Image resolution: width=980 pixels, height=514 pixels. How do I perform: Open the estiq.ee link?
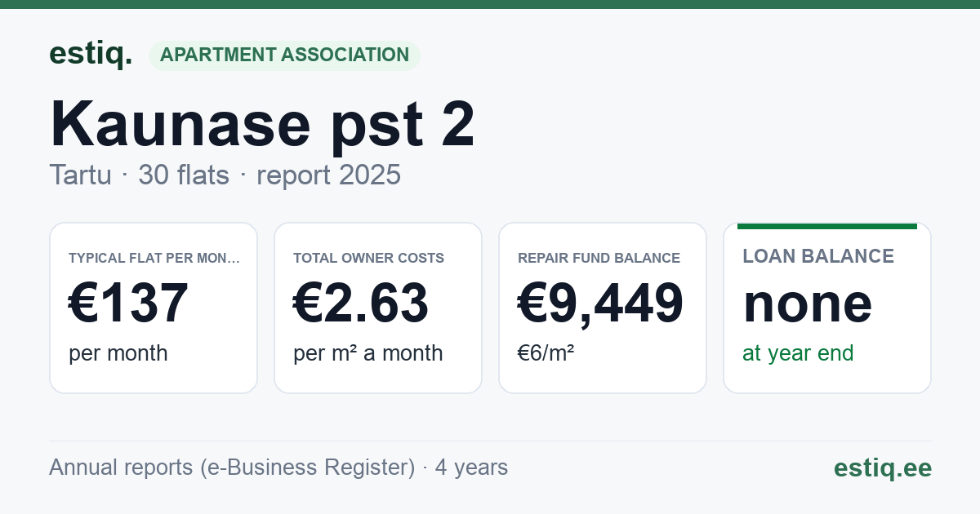click(883, 467)
